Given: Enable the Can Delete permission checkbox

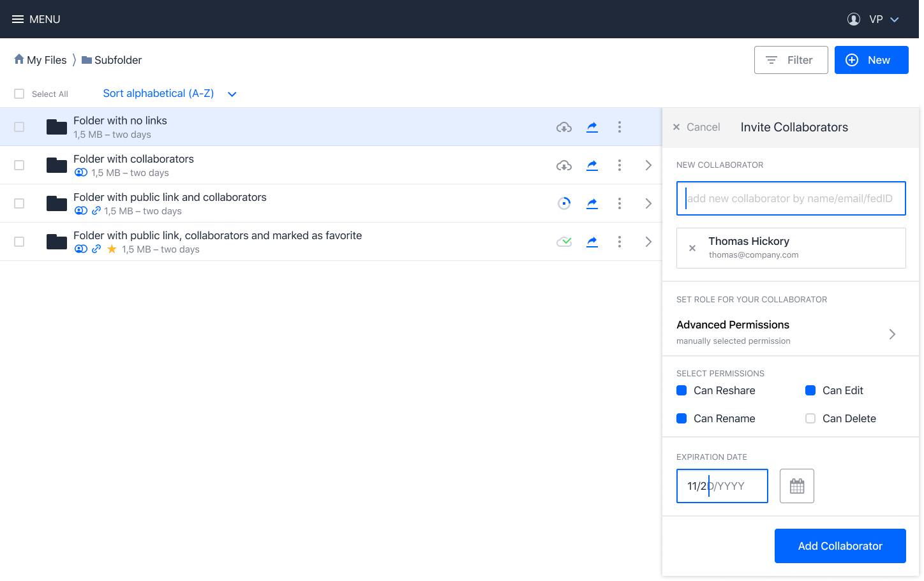Looking at the screenshot, I should pyautogui.click(x=810, y=418).
